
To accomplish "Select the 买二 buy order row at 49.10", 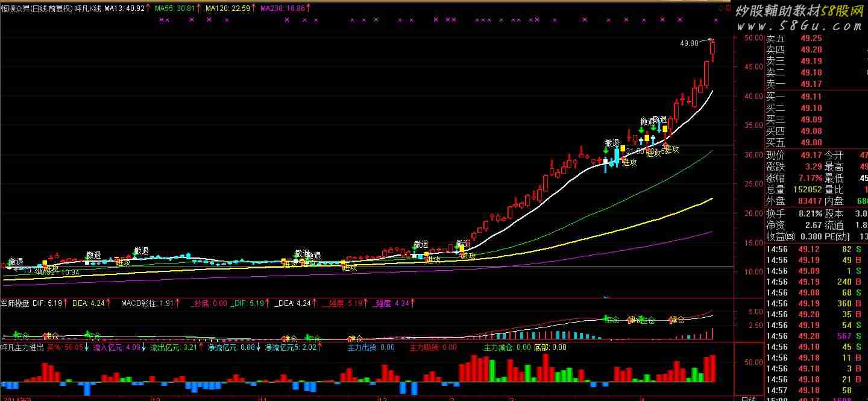I will 817,108.
